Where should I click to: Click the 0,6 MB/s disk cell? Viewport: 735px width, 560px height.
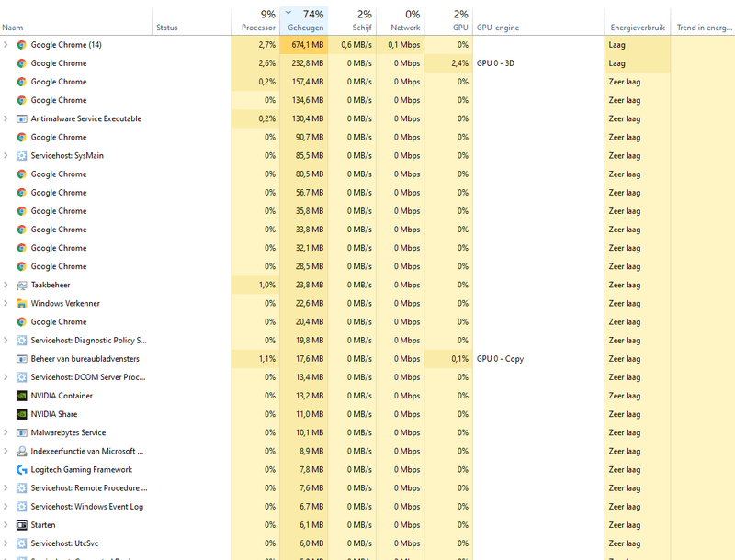tap(352, 45)
